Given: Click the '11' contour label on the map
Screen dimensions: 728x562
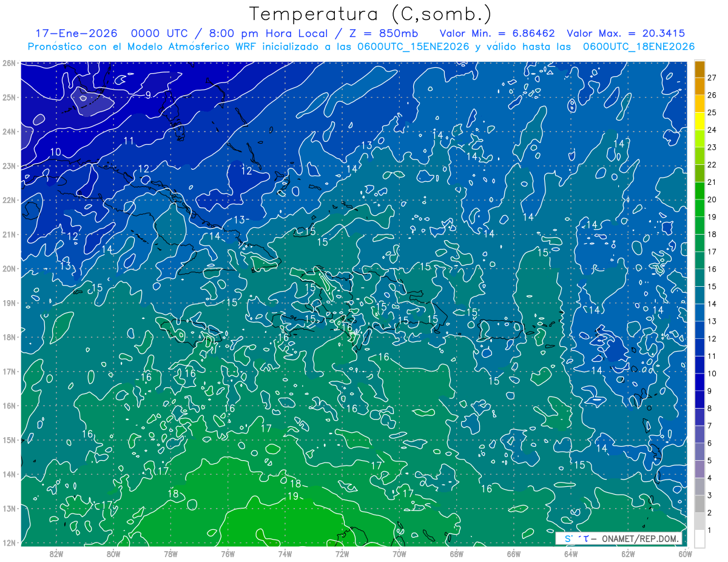Looking at the screenshot, I should pyautogui.click(x=129, y=141).
